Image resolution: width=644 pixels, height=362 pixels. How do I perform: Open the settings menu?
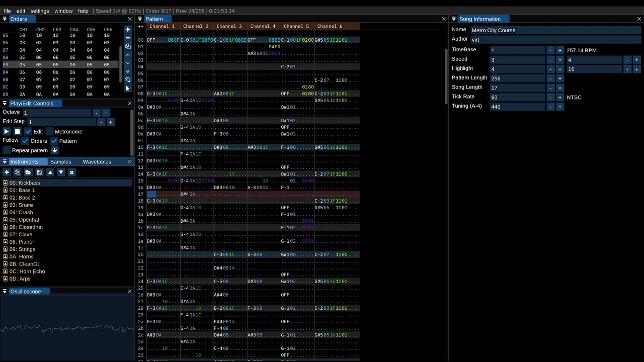click(x=40, y=11)
